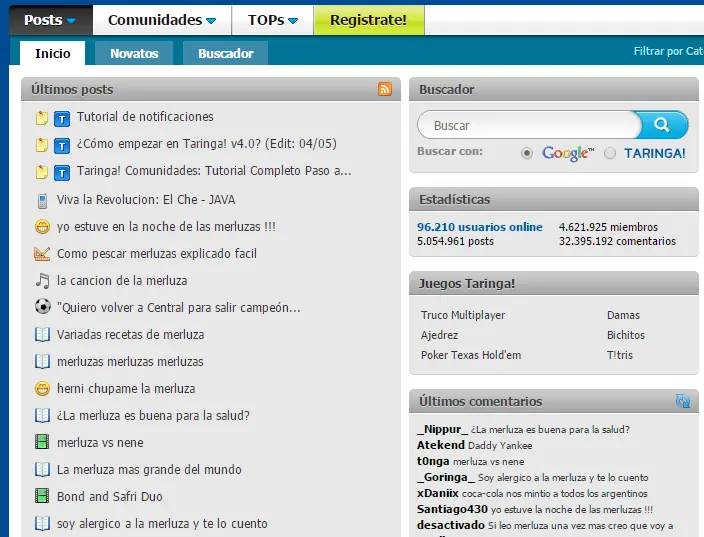Viewport: 704px width, 537px height.
Task: Click blue T icon beside ¿Cómo empezar en Taringa!
Action: (x=62, y=146)
